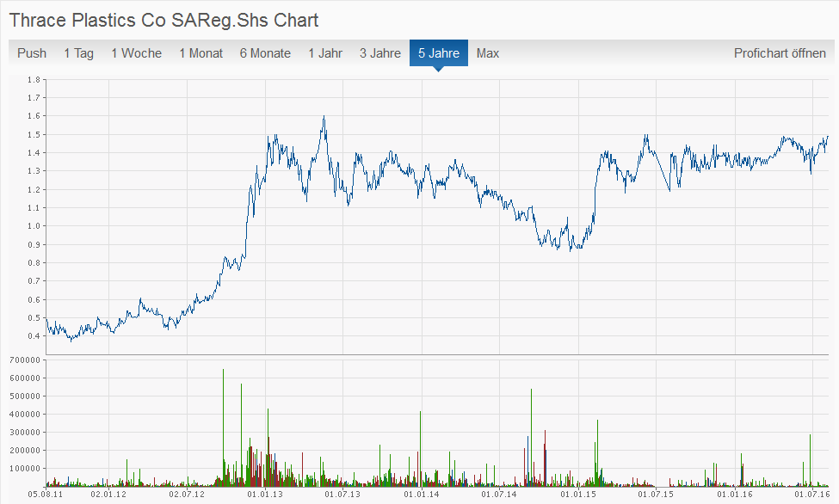Select the Push tab
Viewport: 839px width, 504px height.
point(32,53)
